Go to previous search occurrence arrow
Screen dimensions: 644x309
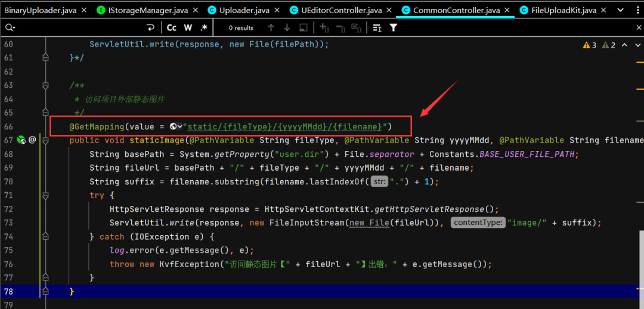pos(271,27)
